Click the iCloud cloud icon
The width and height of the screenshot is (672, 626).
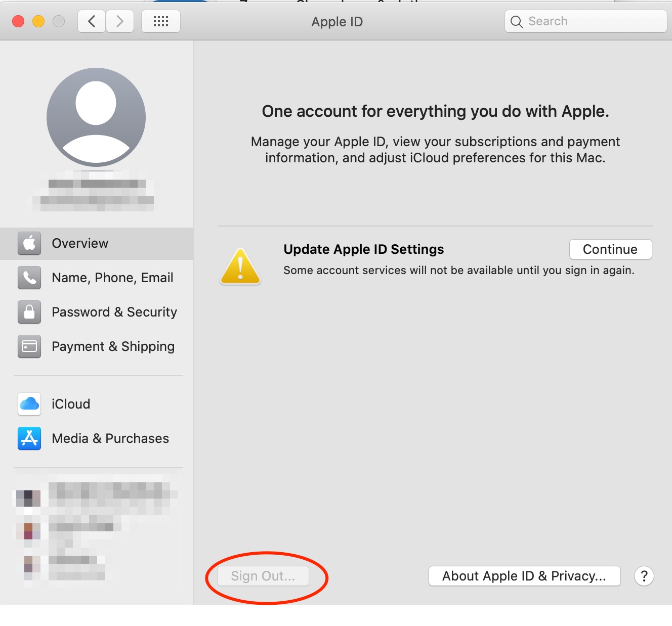29,404
